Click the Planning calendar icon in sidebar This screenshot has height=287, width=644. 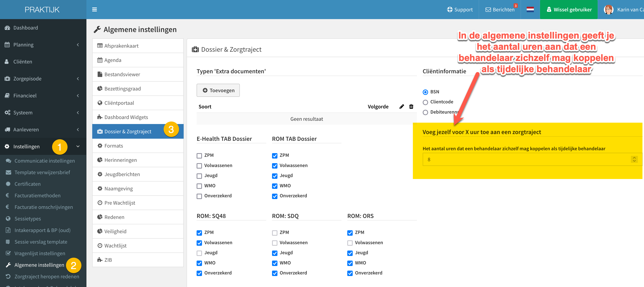point(7,45)
